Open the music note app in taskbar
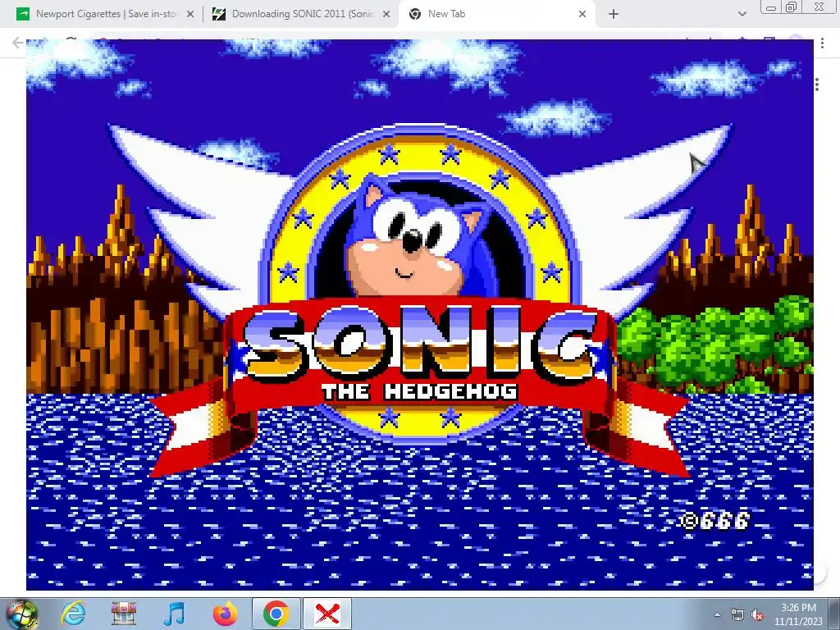This screenshot has height=630, width=840. click(175, 614)
